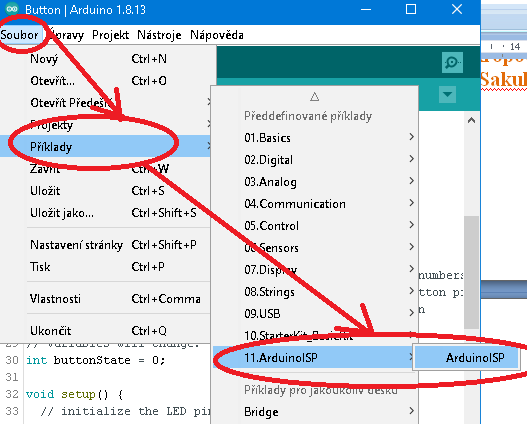527x424 pixels.
Task: Expand the Bridge library examples
Action: (315, 412)
